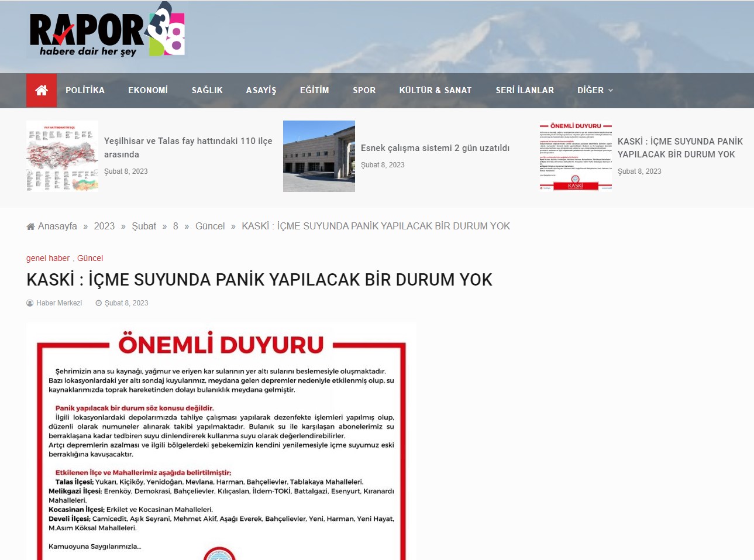Click date under top-strip KASKİ item

[x=639, y=171]
